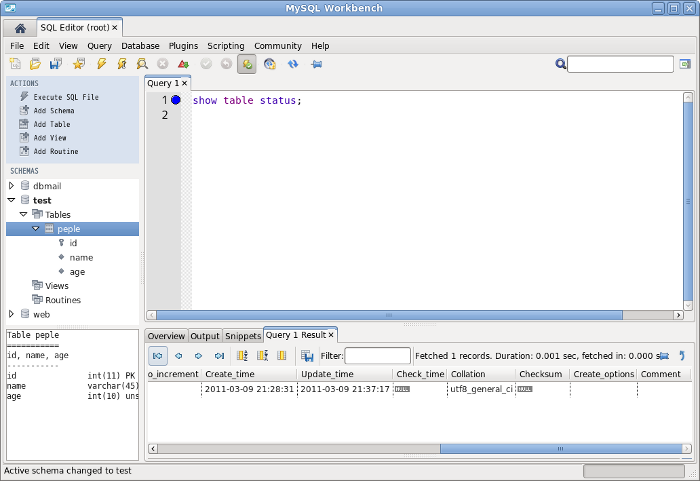Click the editor vertical scrollbar

coord(688,202)
